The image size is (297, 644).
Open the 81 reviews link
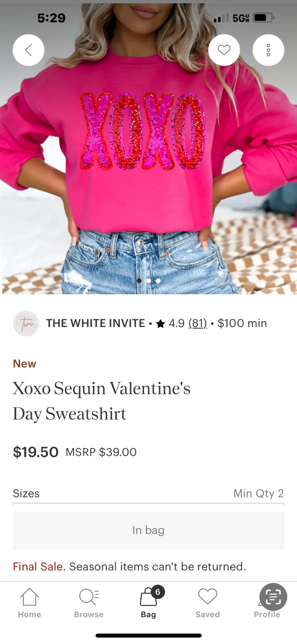click(x=198, y=323)
